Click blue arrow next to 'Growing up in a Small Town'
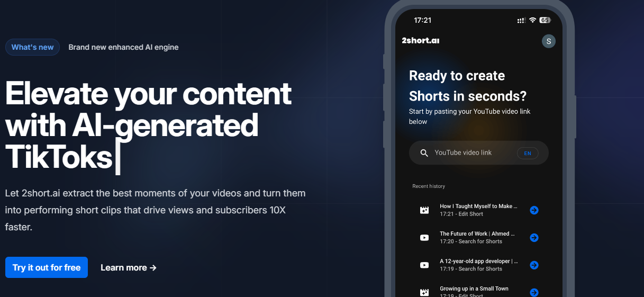The width and height of the screenshot is (644, 297). pos(534,292)
